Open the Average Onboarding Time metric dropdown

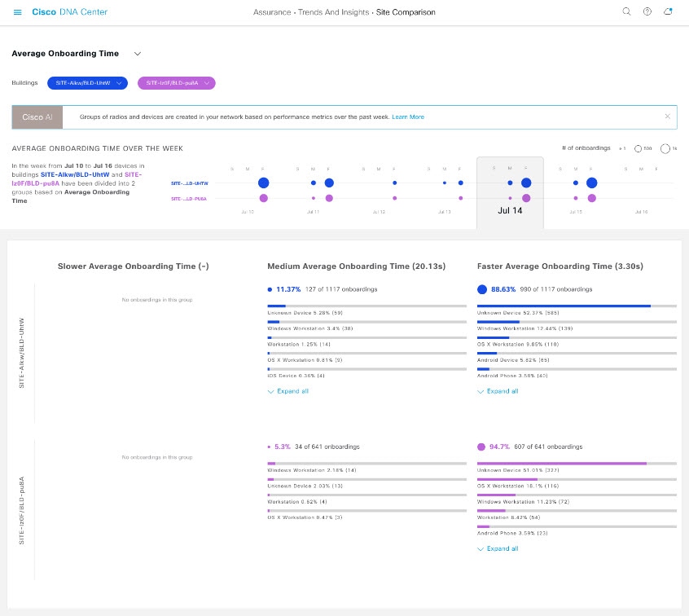[x=137, y=54]
